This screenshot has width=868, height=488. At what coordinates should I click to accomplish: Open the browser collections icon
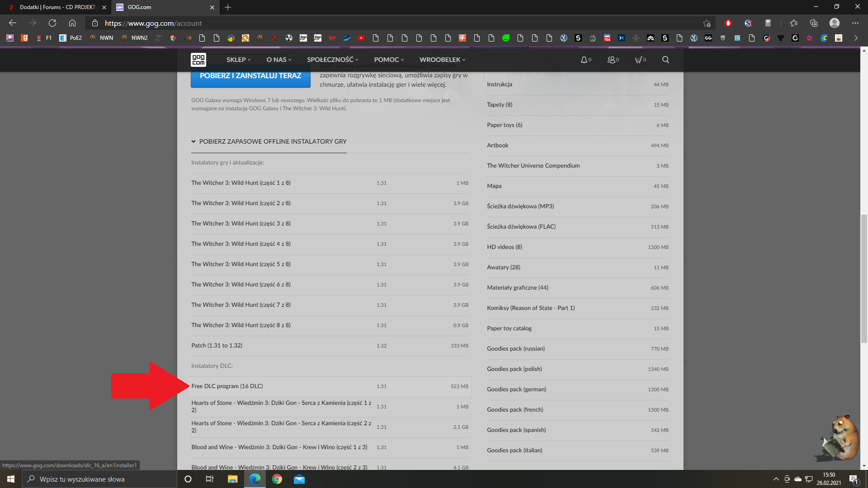coord(814,23)
